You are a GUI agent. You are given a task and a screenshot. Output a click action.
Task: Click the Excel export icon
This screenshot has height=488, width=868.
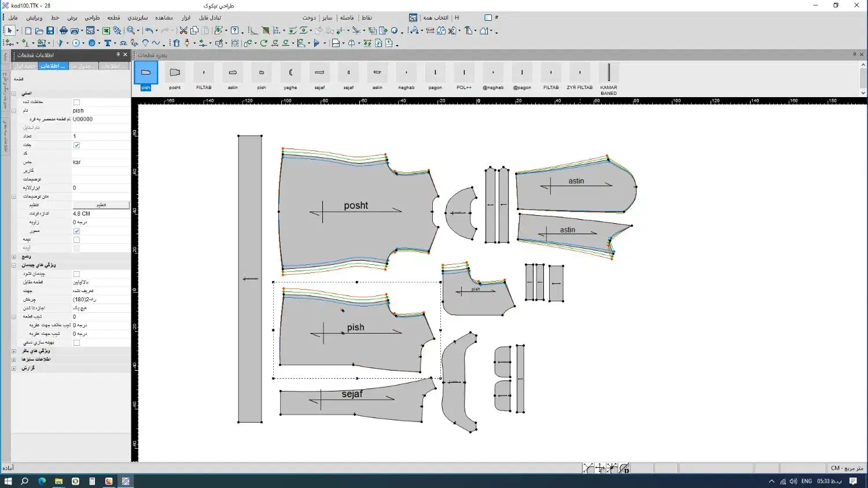106,31
